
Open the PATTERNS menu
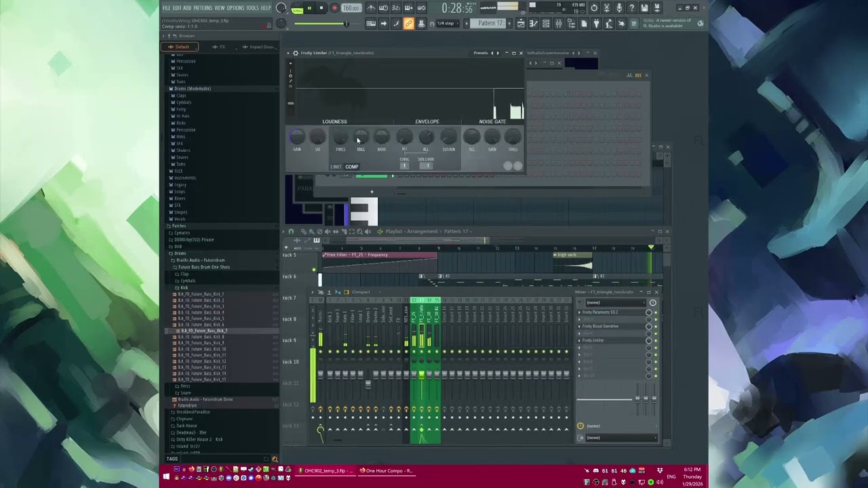pos(203,8)
